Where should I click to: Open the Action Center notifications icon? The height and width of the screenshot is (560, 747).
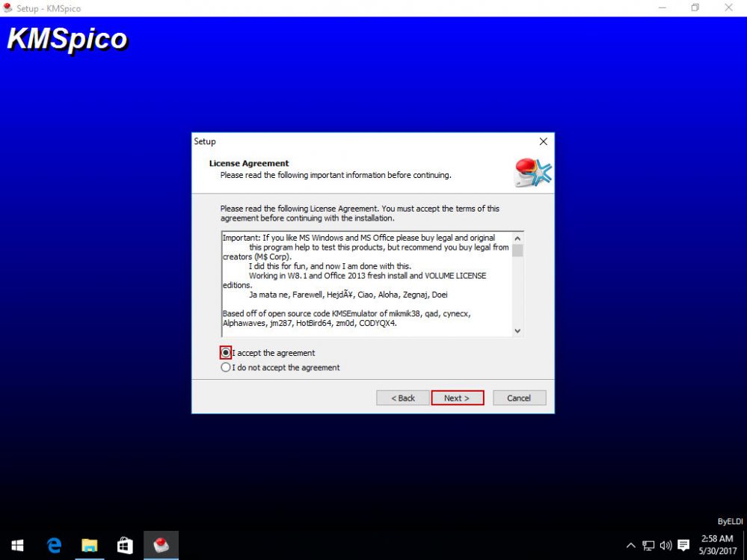tap(683, 545)
